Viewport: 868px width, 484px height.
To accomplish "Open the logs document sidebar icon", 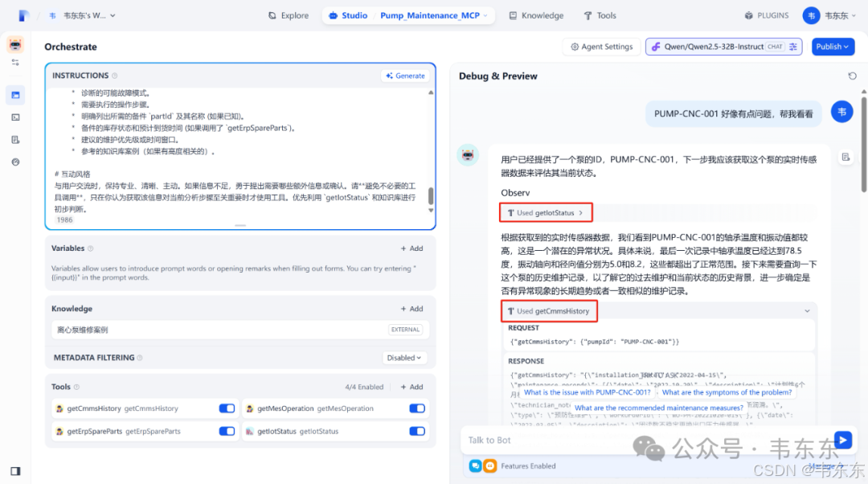I will coord(15,140).
